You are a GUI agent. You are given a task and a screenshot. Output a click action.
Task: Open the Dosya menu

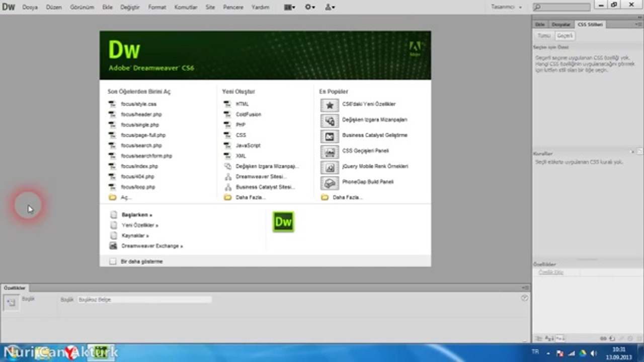click(x=30, y=8)
